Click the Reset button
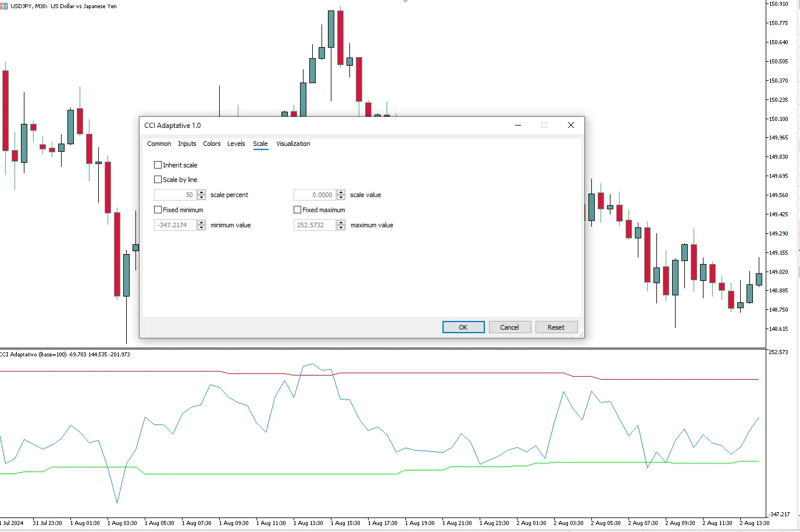This screenshot has height=532, width=800. (556, 327)
